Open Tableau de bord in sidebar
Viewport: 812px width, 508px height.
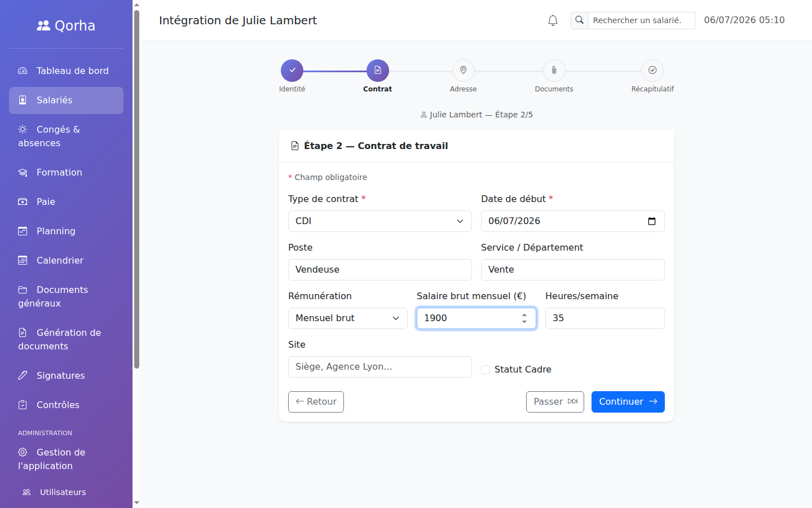[66, 71]
